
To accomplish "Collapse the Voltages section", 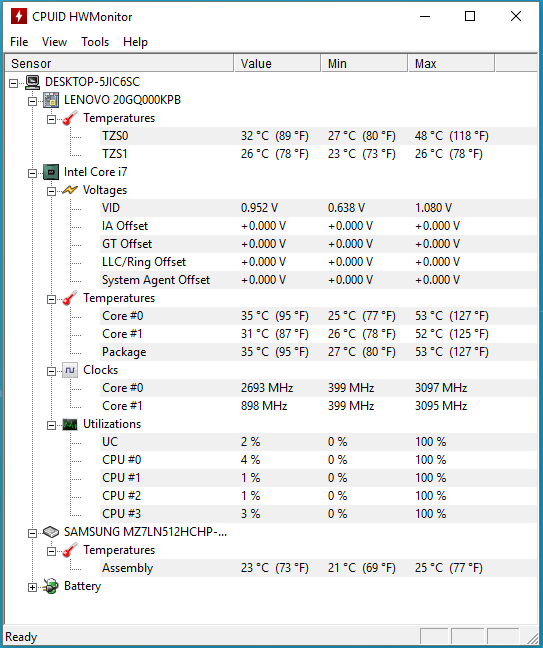I will tap(51, 191).
